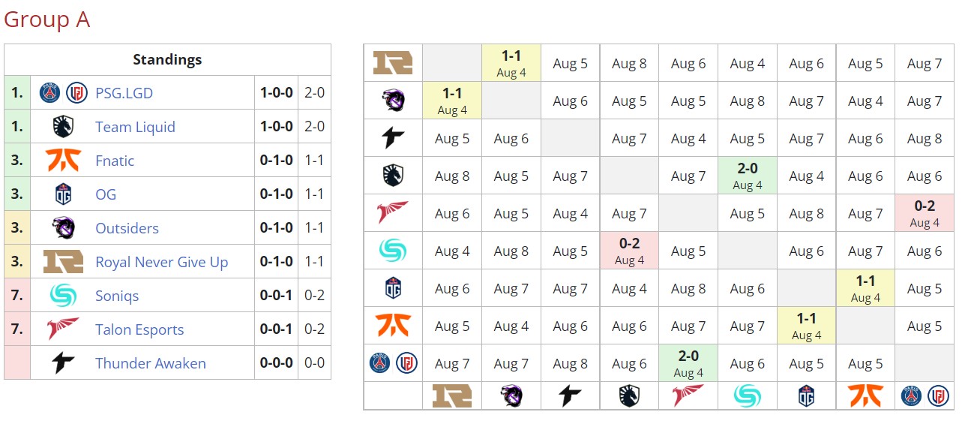The image size is (980, 421).
Task: Click the Team Liquid logo in Standings
Action: click(63, 127)
